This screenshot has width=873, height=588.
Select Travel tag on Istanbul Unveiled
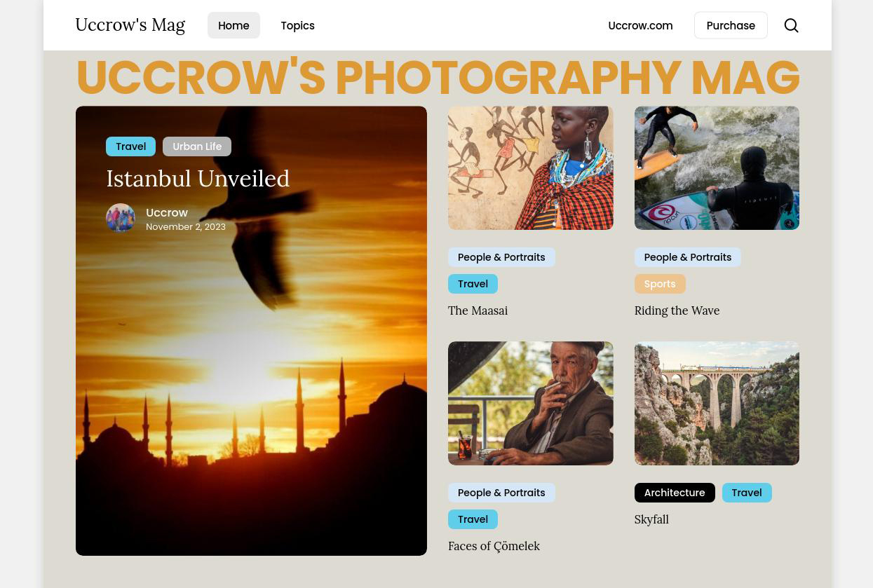click(x=131, y=146)
